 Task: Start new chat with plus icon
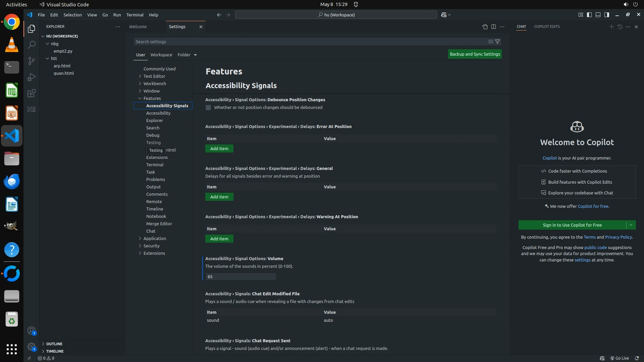coord(611,27)
